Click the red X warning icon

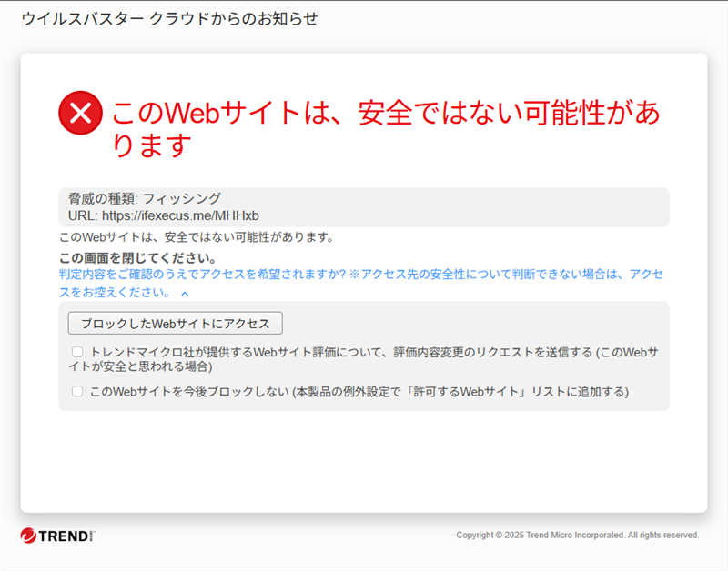80,113
